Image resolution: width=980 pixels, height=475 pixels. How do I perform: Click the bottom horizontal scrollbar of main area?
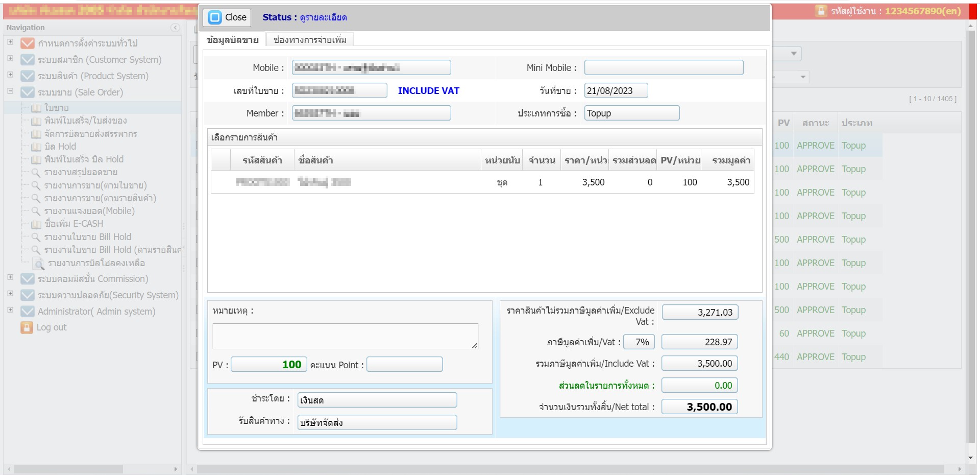570,469
